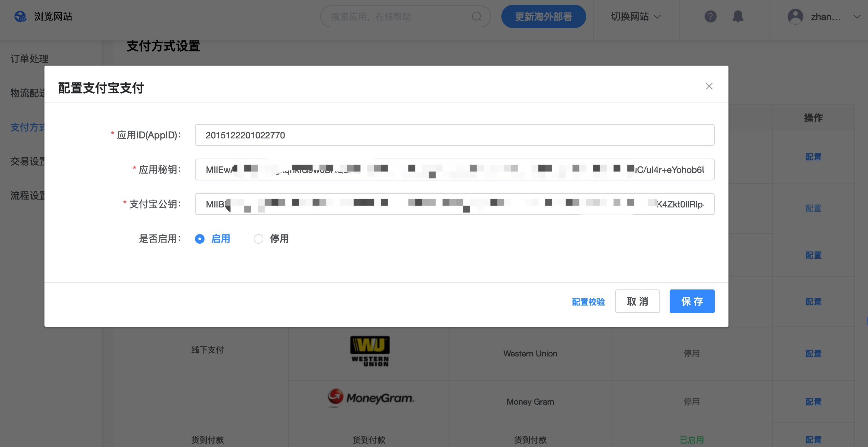Expand the 切换网站 dropdown
Screen dimensions: 868x447
[x=636, y=16]
